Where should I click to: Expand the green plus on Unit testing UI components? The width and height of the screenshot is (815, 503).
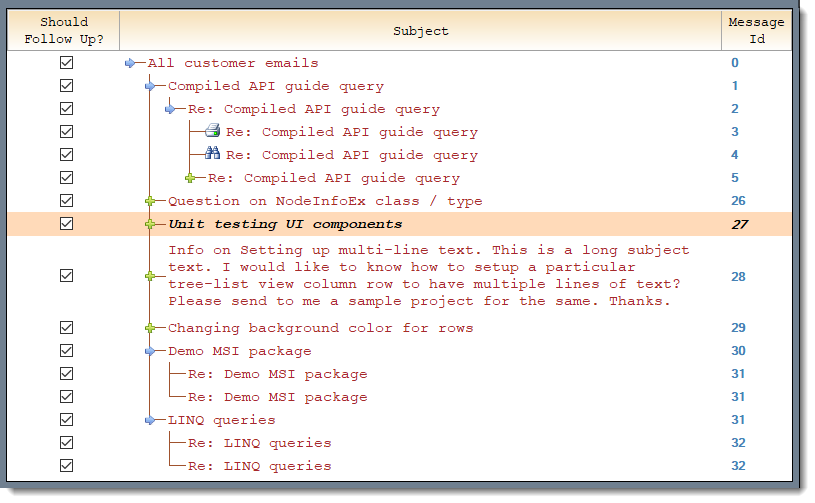click(x=150, y=224)
